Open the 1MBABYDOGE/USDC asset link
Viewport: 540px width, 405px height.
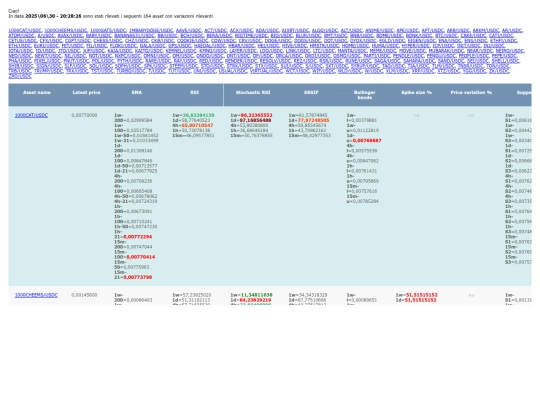(x=151, y=30)
